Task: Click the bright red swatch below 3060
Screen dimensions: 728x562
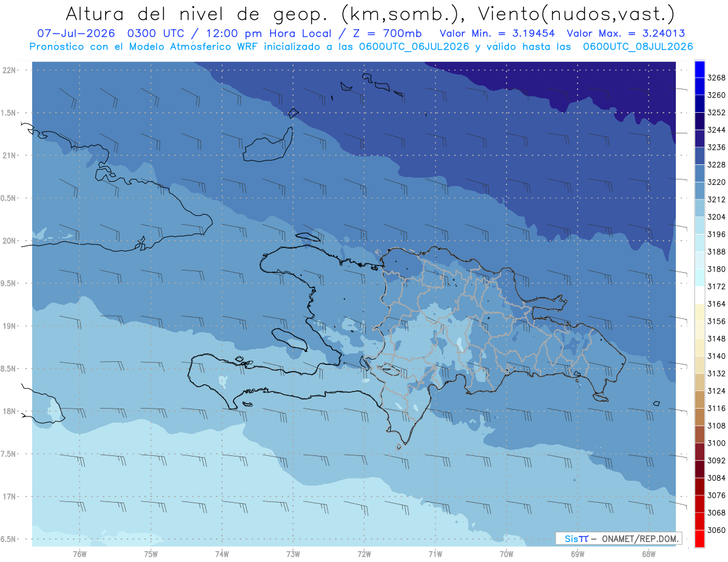Action: pos(699,538)
